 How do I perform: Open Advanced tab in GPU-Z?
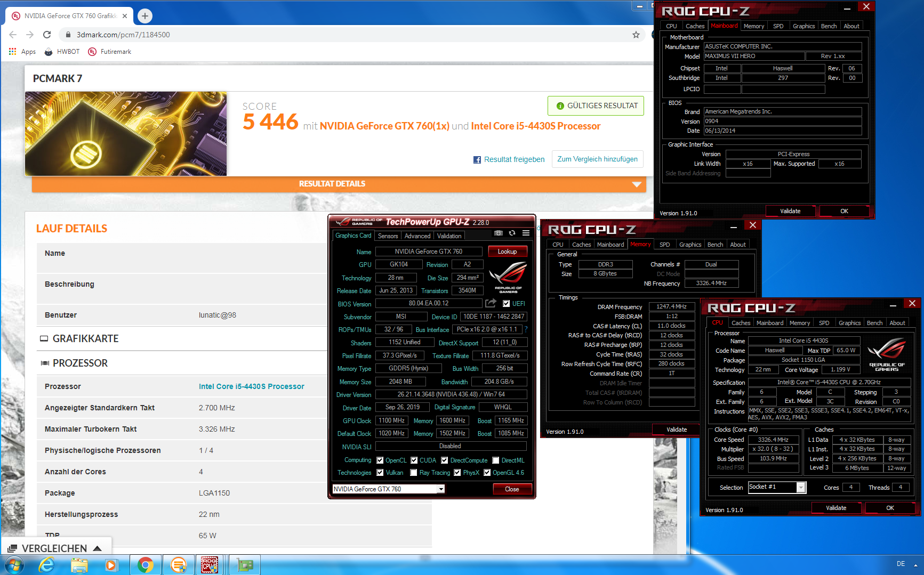tap(417, 236)
